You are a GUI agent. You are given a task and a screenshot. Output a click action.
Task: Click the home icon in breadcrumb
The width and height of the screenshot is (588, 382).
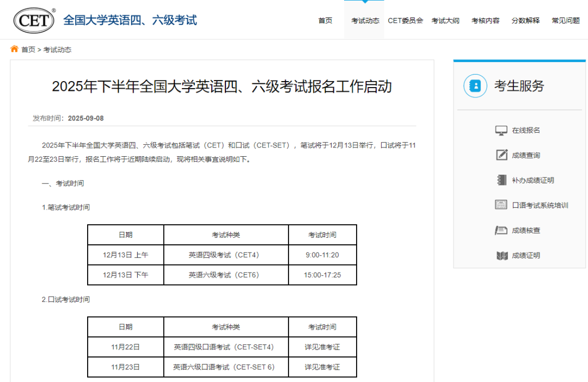click(14, 49)
